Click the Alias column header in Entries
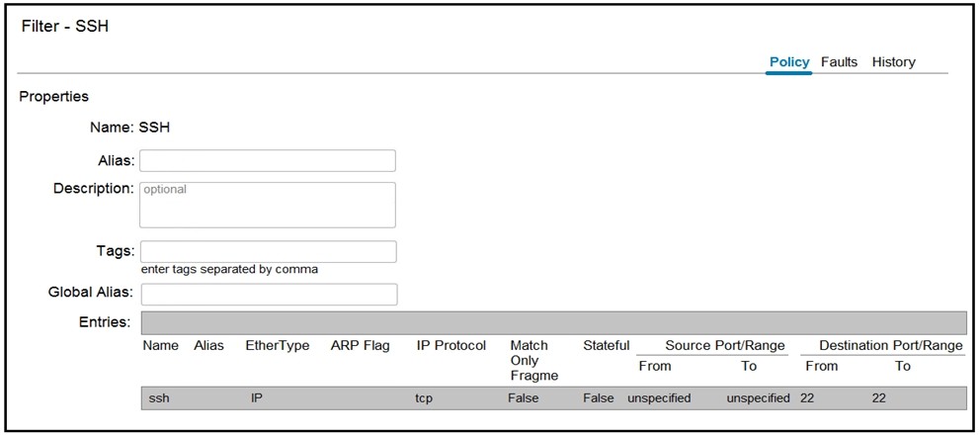 pos(208,346)
